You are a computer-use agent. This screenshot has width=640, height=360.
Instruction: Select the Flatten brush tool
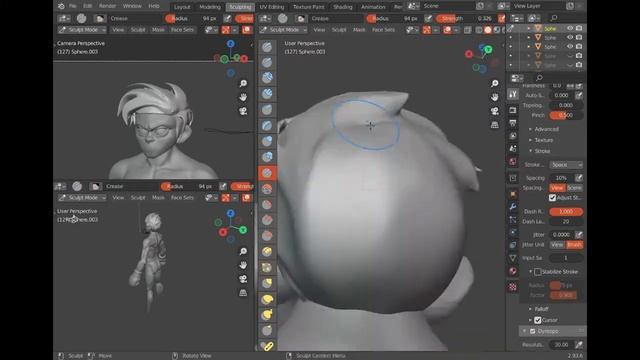pos(267,204)
